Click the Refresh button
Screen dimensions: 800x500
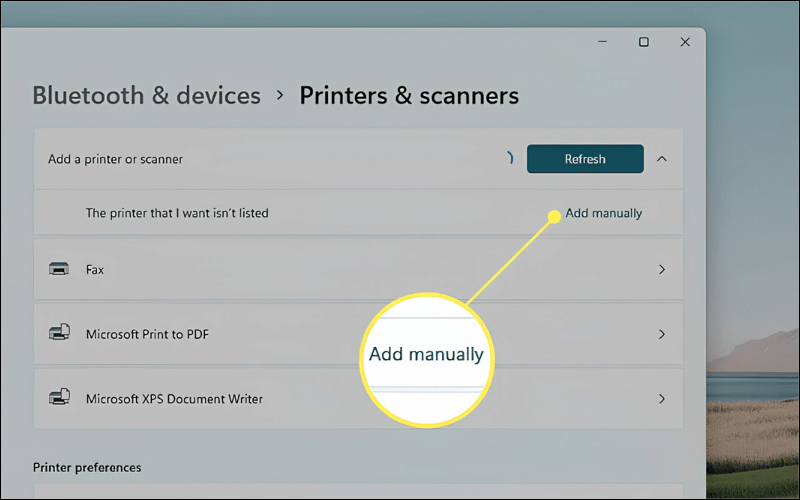pos(585,159)
